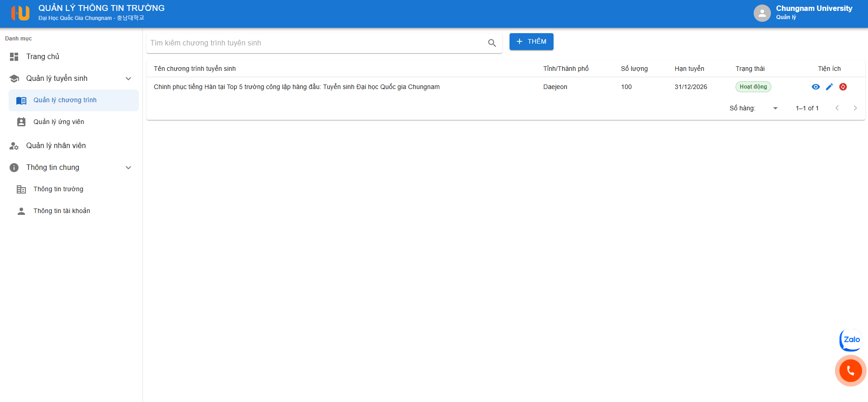
Task: Click the user avatar icon
Action: (x=762, y=13)
